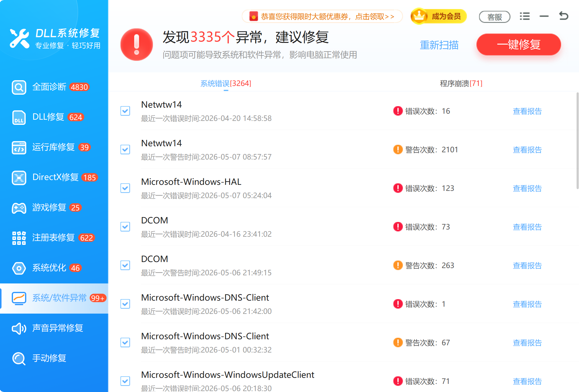The height and width of the screenshot is (392, 579).
Task: View report for WindowsUpdateClient 错误次数 71
Action: pyautogui.click(x=527, y=381)
